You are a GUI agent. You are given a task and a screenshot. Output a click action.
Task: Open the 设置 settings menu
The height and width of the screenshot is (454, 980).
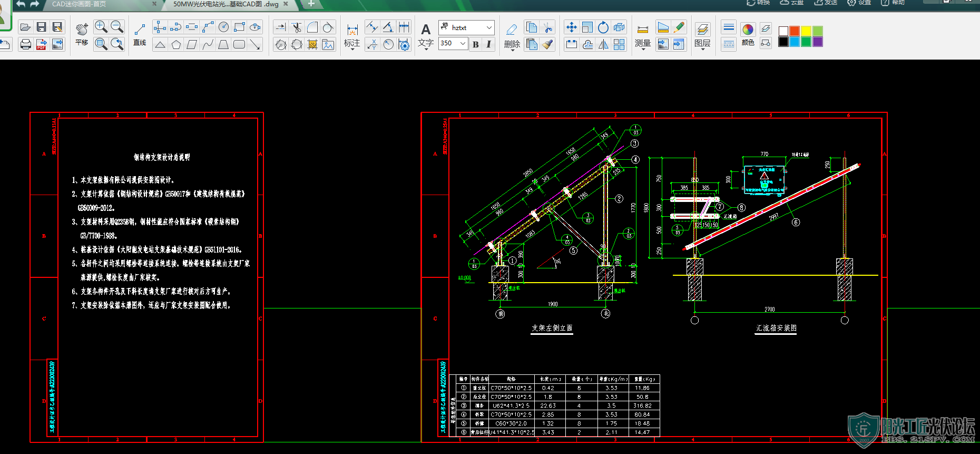tap(859, 3)
